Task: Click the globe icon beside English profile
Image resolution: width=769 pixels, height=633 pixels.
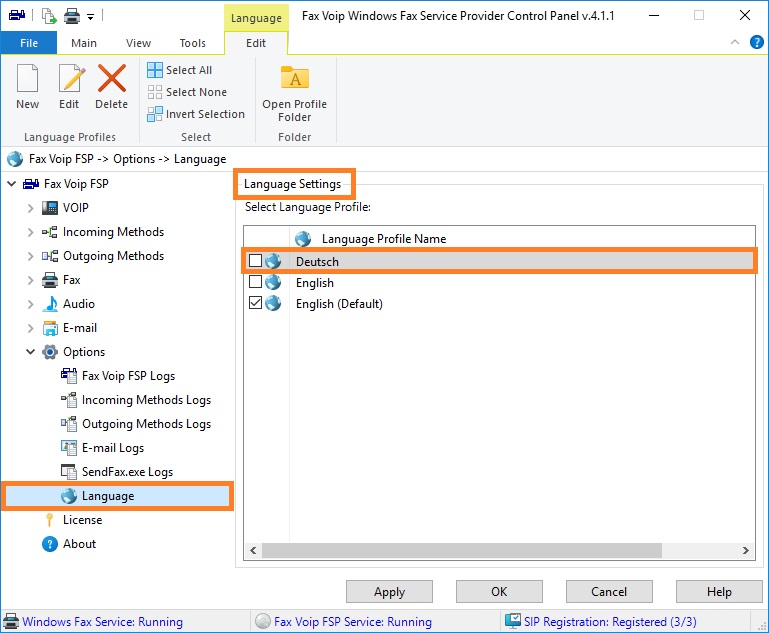Action: click(x=273, y=282)
